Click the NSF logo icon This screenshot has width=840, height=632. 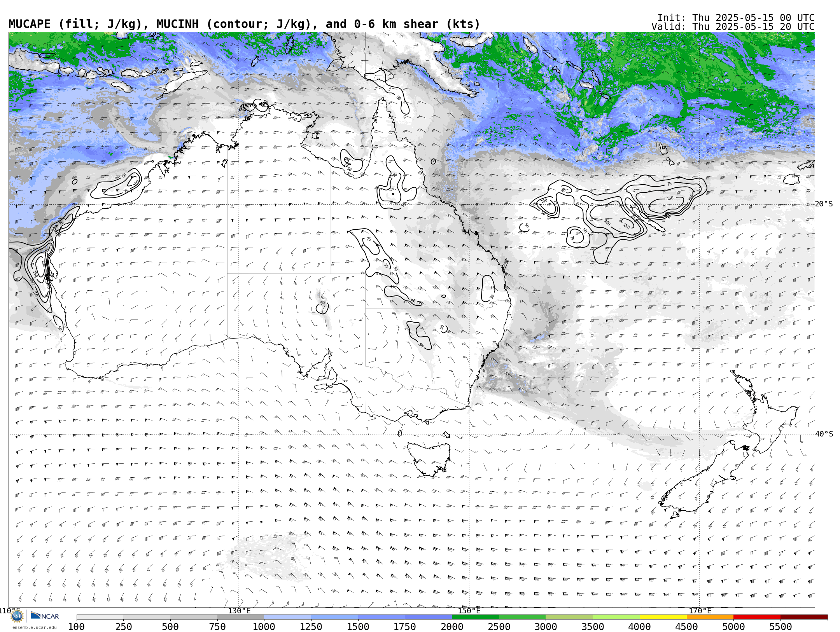(x=17, y=616)
